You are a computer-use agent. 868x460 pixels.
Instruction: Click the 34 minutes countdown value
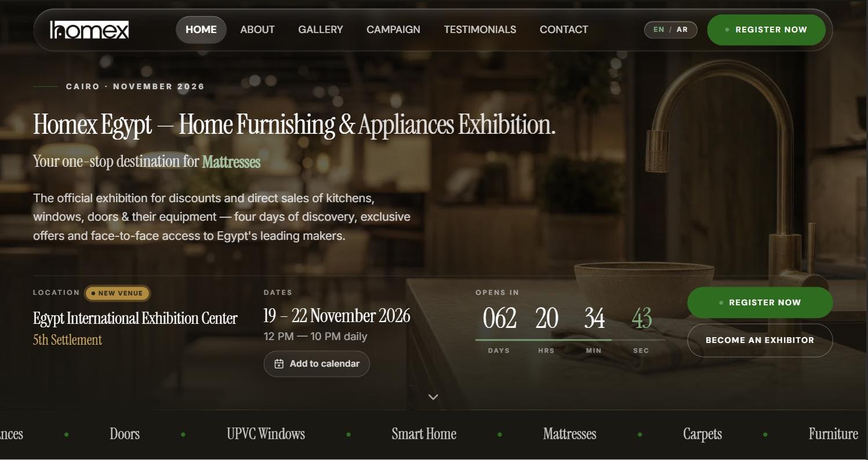point(594,318)
